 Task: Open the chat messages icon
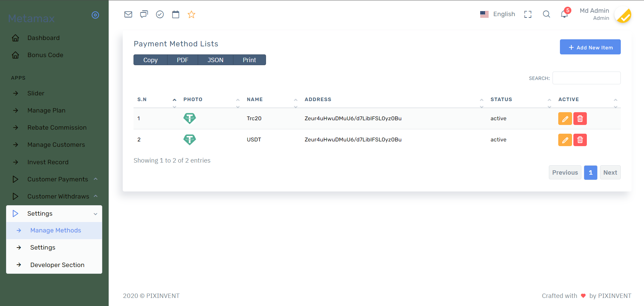tap(144, 14)
